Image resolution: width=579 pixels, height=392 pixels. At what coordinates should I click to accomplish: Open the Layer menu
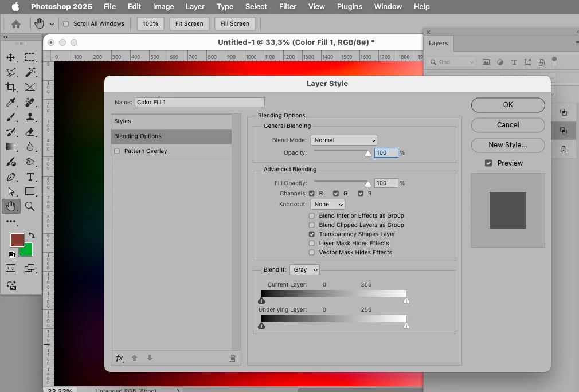(195, 7)
